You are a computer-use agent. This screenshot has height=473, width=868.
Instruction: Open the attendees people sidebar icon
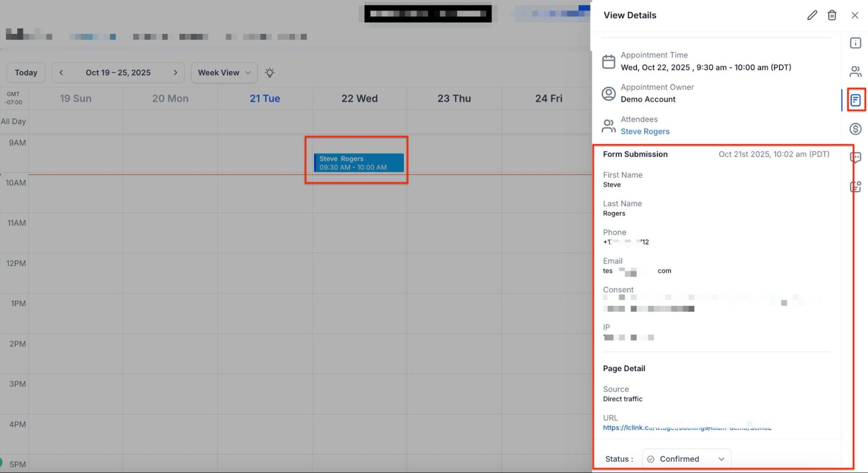(x=855, y=71)
